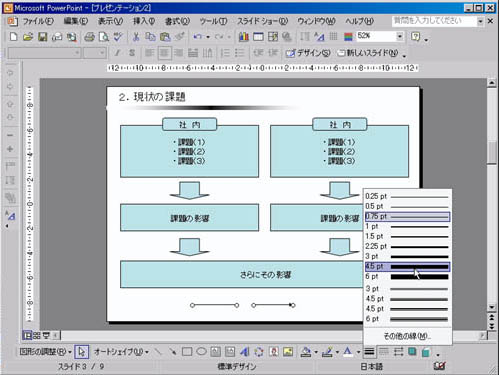Screen dimensions: 499x375
Task: Open the Shadow Style icon
Action: click(x=412, y=351)
